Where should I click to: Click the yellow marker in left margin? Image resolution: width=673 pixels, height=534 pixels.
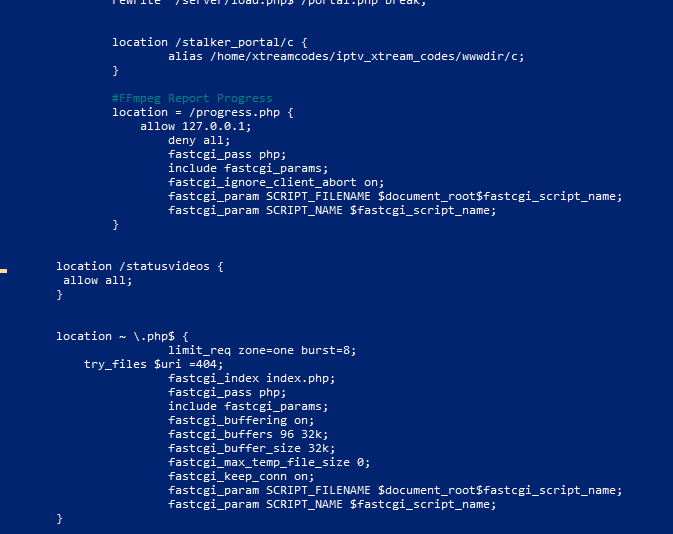point(3,271)
